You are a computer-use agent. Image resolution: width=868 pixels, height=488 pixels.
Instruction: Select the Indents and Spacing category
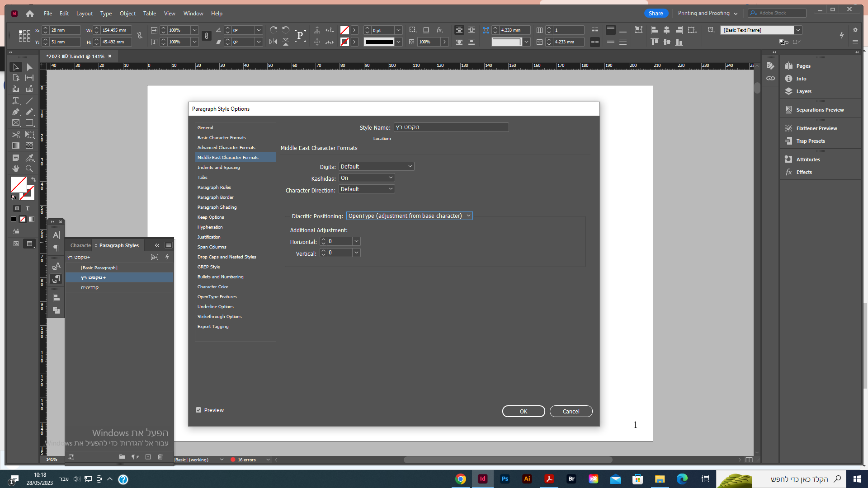pos(218,167)
